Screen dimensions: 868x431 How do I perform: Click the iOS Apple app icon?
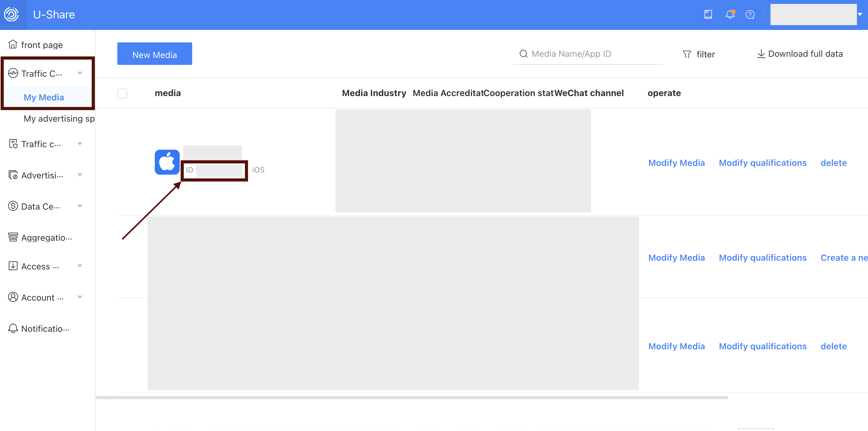click(x=167, y=162)
